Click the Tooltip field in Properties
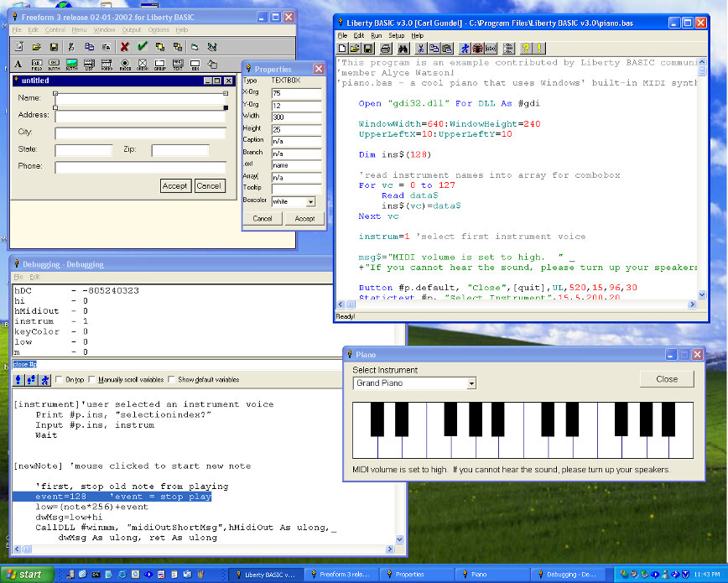Image resolution: width=728 pixels, height=583 pixels. pos(296,189)
